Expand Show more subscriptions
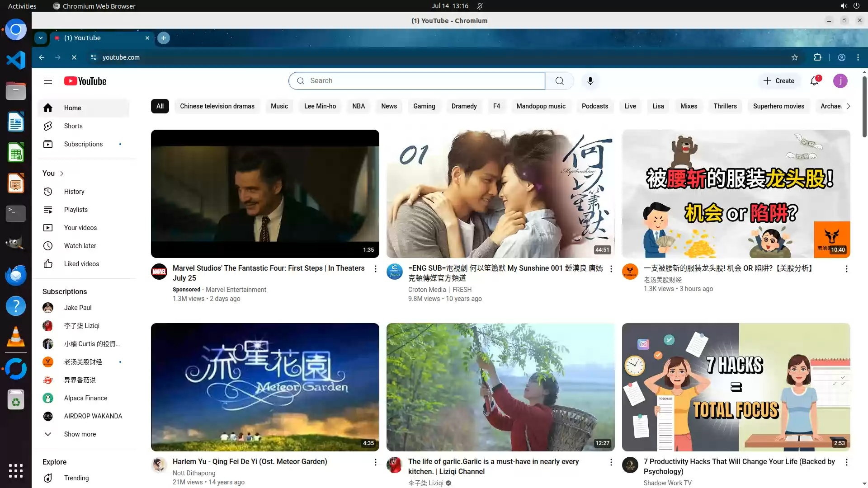The height and width of the screenshot is (488, 868). (80, 434)
